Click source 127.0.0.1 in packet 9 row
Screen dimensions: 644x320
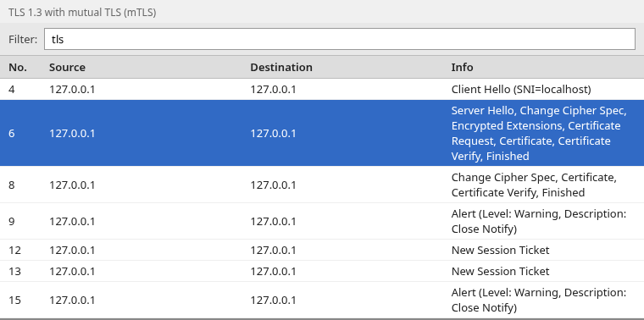[72, 221]
